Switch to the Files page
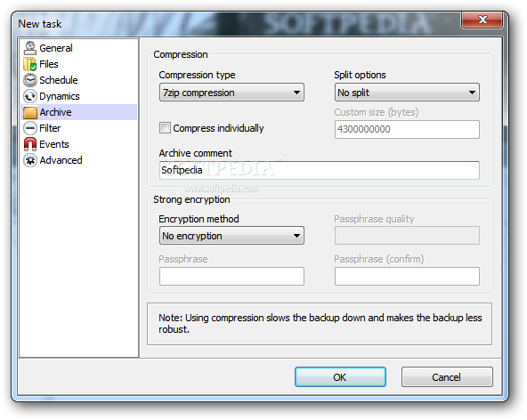Image resolution: width=527 pixels, height=420 pixels. [49, 64]
